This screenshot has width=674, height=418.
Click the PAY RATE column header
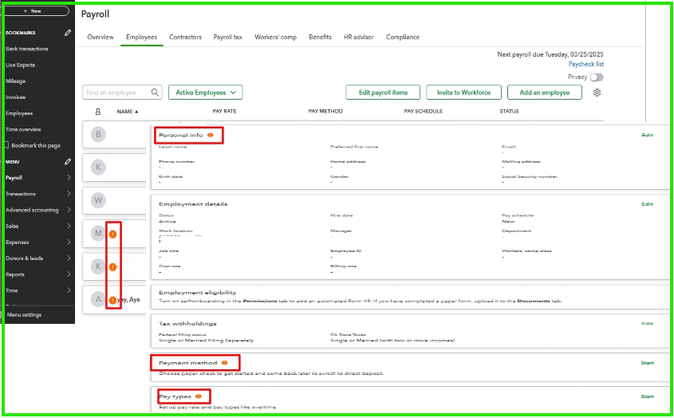pos(224,111)
